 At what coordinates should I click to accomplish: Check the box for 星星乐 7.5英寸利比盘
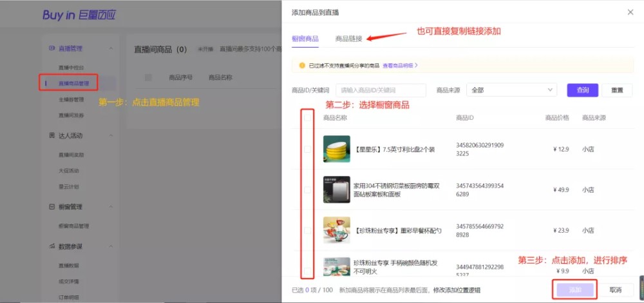(307, 149)
